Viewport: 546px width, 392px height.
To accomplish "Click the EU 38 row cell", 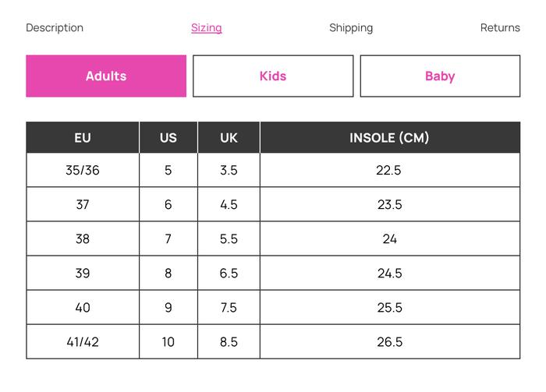I will pyautogui.click(x=83, y=239).
